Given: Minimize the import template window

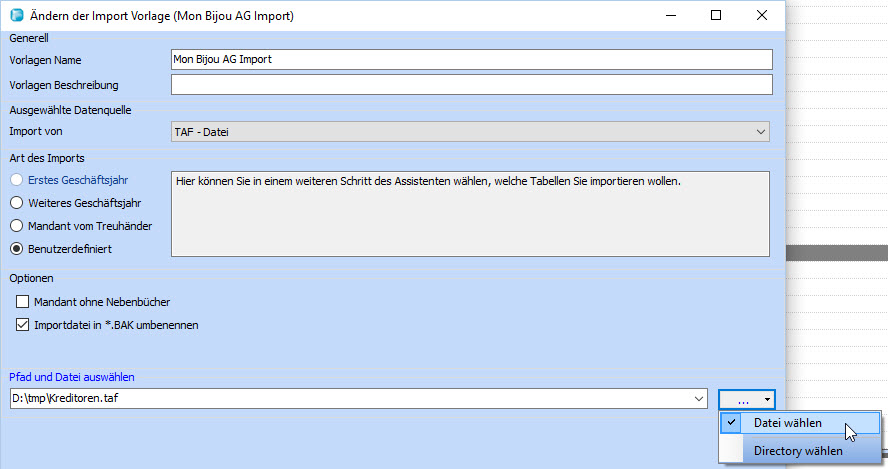Looking at the screenshot, I should coord(667,16).
